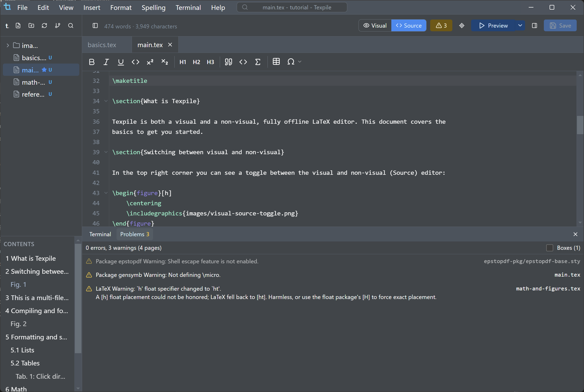
Task: Open the gensymb \micro warning
Action: tap(333, 275)
